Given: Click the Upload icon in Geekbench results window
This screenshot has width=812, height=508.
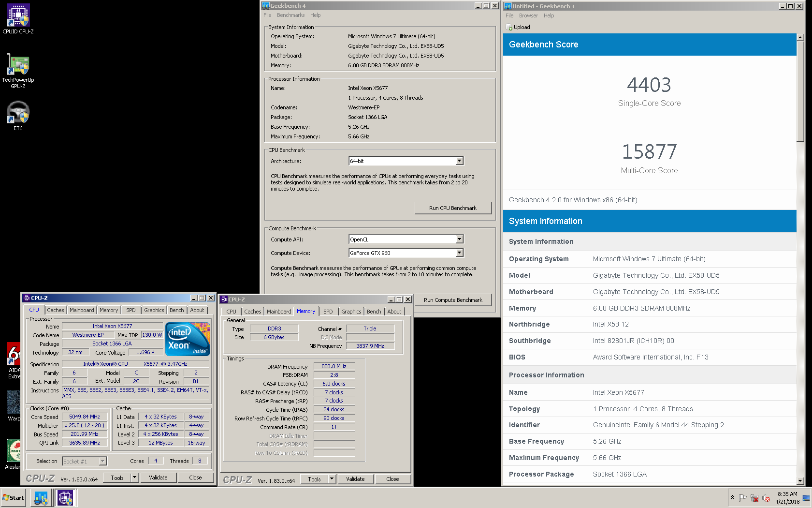Looking at the screenshot, I should [x=509, y=28].
